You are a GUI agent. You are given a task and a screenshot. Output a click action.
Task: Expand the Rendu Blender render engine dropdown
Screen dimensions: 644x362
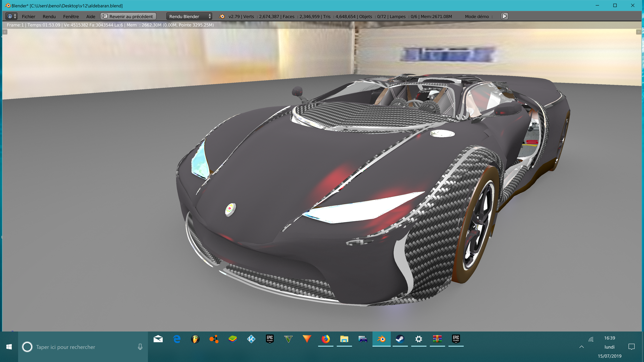pyautogui.click(x=189, y=16)
